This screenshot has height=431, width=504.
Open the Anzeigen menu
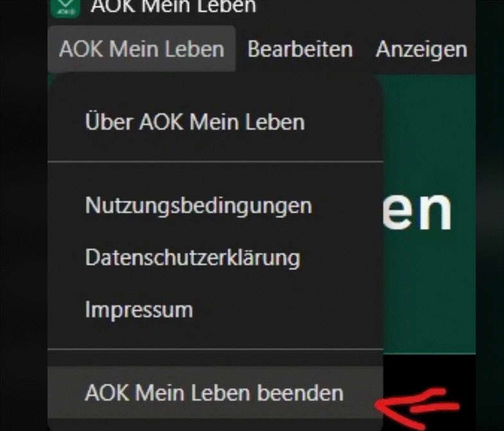click(x=421, y=50)
